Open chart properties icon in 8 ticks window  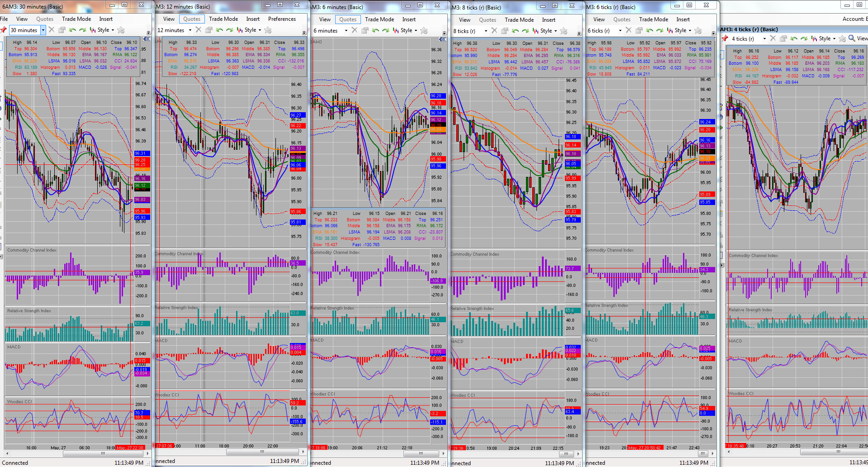tap(504, 31)
